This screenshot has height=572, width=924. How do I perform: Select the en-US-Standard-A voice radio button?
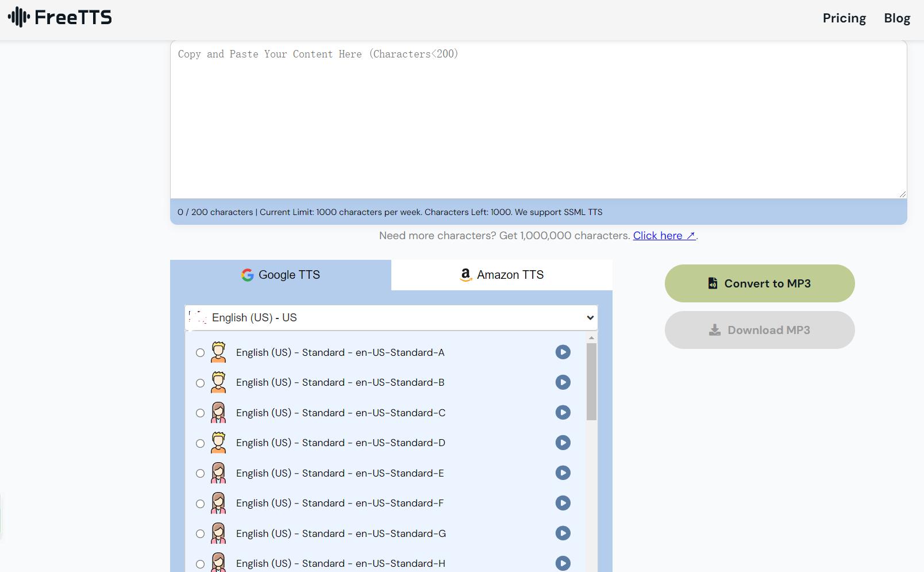[200, 353]
